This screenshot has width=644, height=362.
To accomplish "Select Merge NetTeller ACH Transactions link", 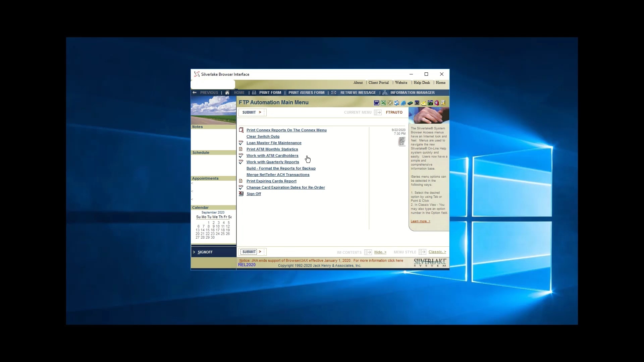I will 278,174.
